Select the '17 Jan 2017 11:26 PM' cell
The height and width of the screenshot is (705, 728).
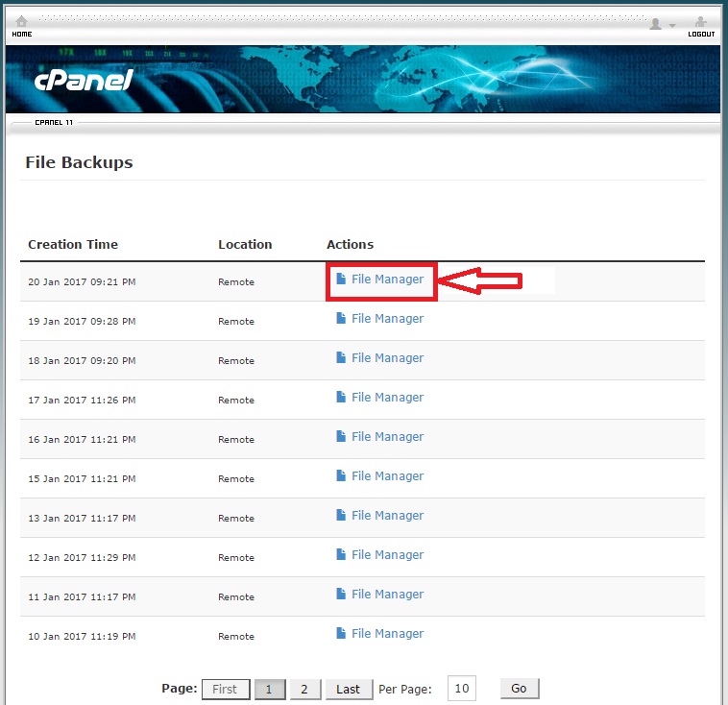click(x=82, y=401)
